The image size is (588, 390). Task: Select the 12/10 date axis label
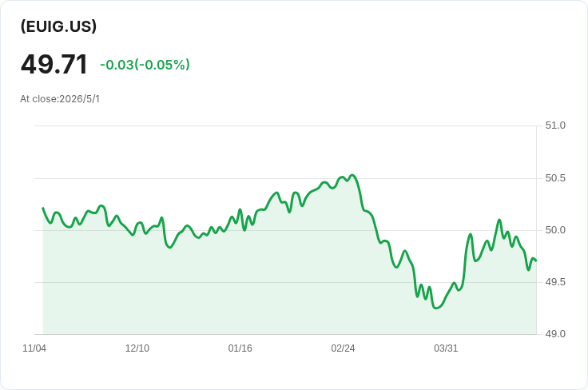pyautogui.click(x=137, y=348)
